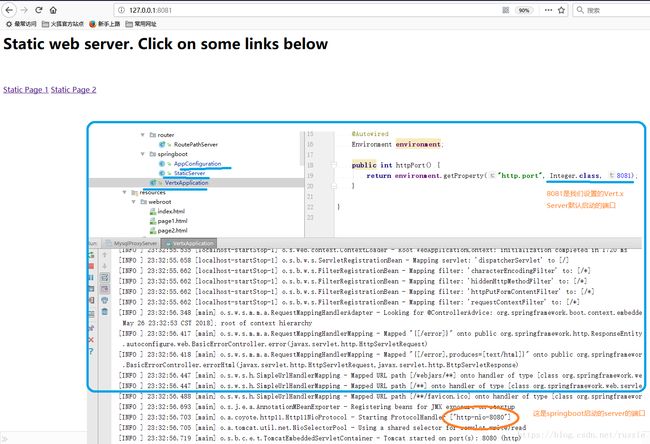650x444 pixels.
Task: Show site information for 127.0.0.1
Action: (x=121, y=10)
